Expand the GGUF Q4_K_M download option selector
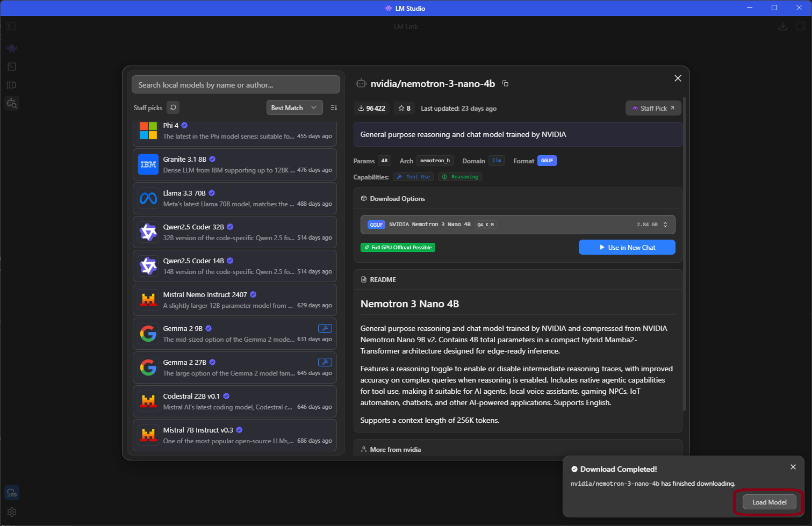Viewport: 812px width, 526px height. pos(518,225)
